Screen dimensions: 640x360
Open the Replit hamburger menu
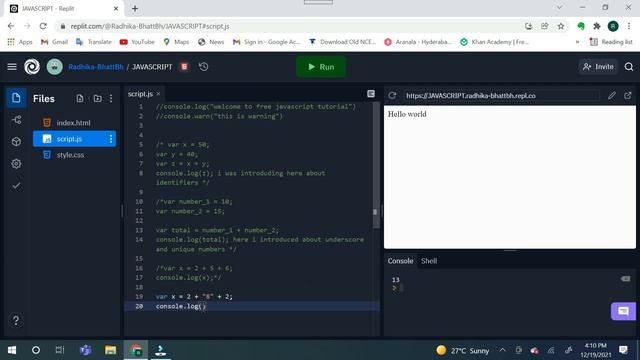click(12, 67)
